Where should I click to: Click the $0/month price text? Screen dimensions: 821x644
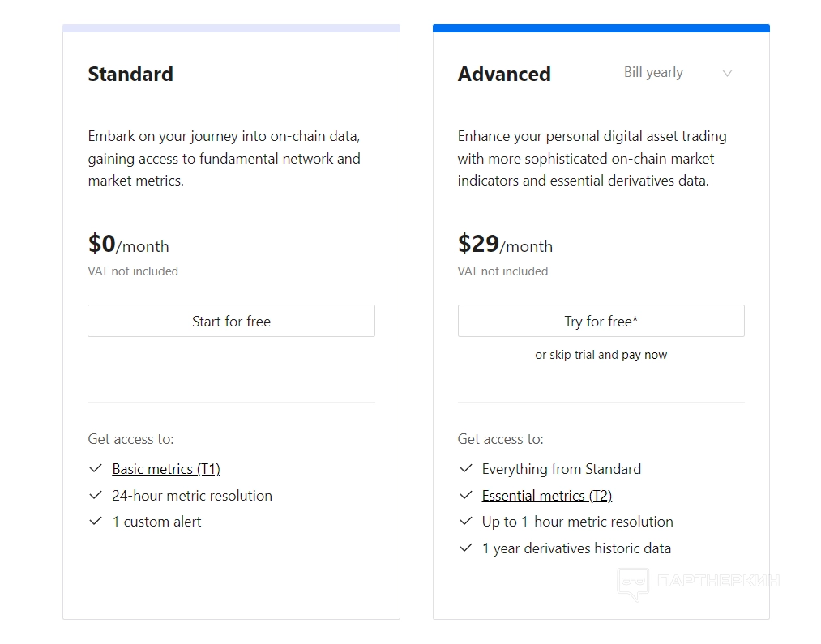pos(128,245)
